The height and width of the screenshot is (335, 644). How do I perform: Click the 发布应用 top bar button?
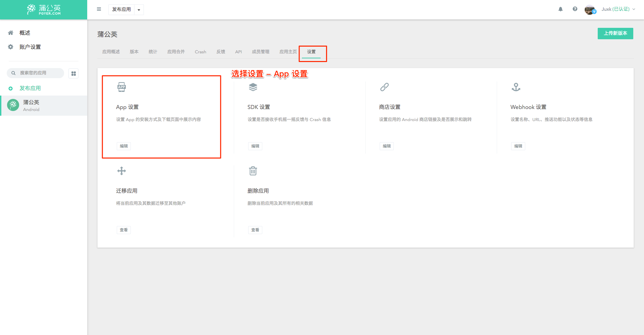pyautogui.click(x=121, y=9)
